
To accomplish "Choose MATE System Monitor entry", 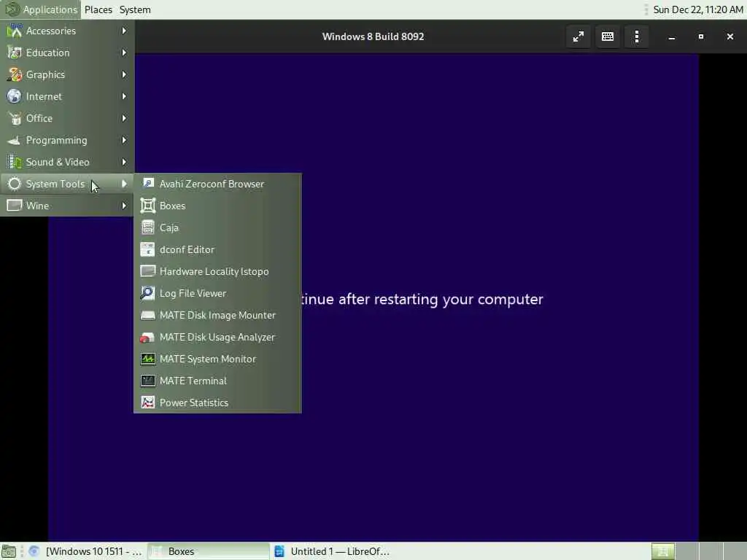I will (217, 359).
